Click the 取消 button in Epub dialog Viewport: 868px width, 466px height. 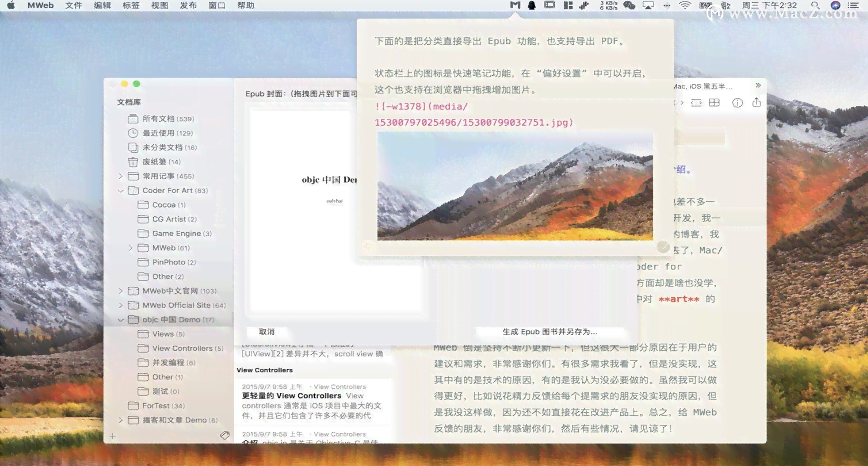coord(267,332)
